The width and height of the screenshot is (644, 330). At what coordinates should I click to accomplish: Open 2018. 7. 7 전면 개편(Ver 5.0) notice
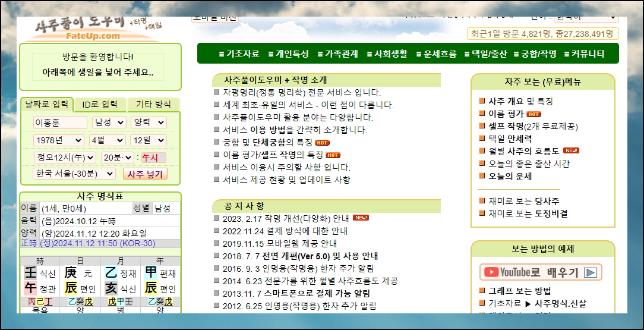click(300, 256)
